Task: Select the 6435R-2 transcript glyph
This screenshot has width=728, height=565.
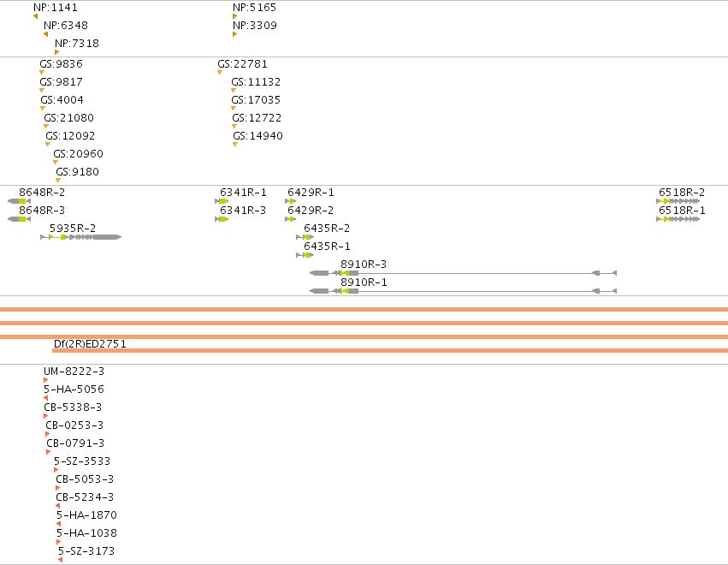Action: (x=305, y=237)
